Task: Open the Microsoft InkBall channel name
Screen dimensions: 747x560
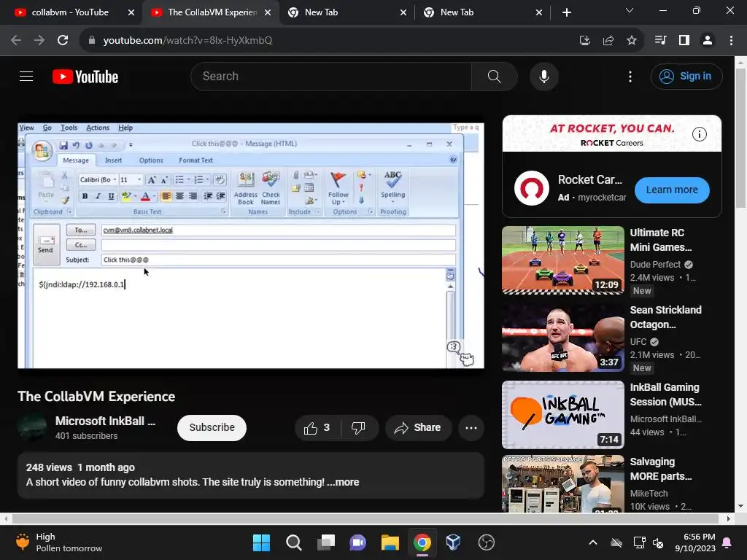Action: coord(105,421)
